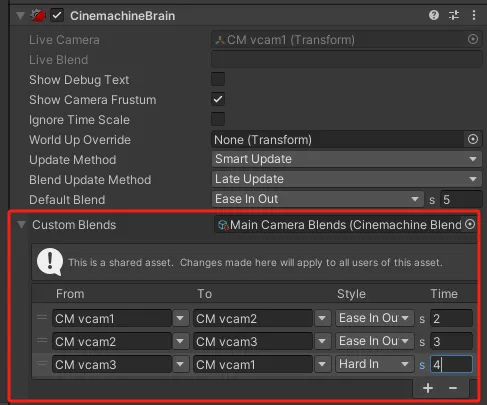Click the Ignore Time Scale label
Screen dimensions: 487x405
click(x=79, y=120)
